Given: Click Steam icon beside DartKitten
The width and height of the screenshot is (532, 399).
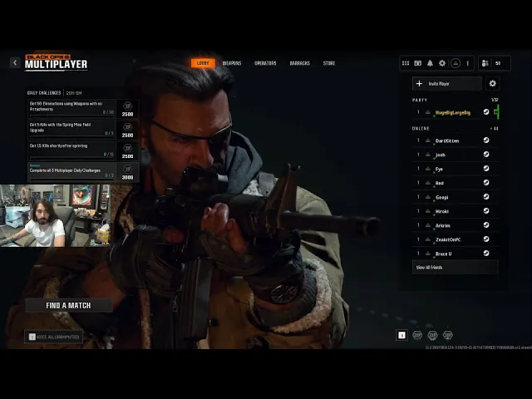Looking at the screenshot, I should coord(486,140).
